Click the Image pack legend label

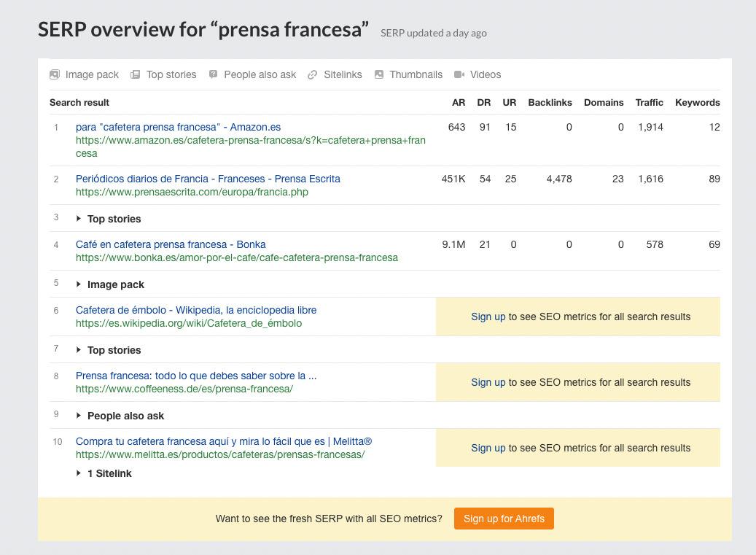[92, 74]
